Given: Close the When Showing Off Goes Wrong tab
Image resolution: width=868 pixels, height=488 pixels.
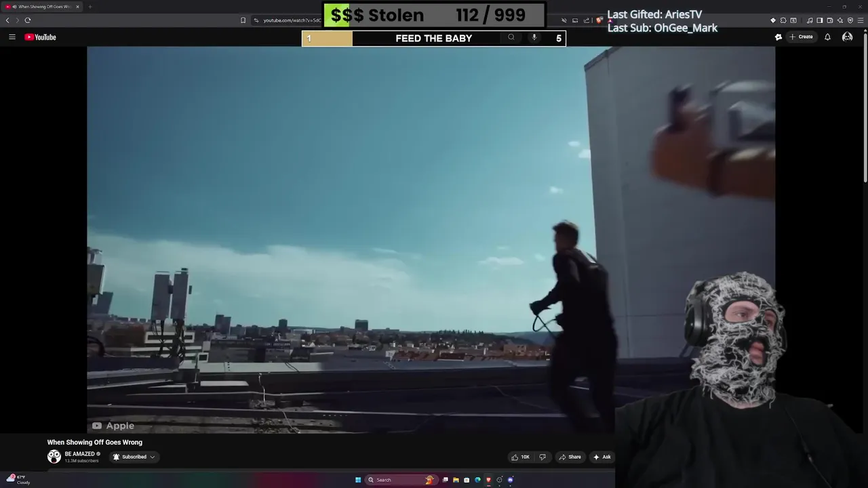Looking at the screenshot, I should [x=77, y=7].
